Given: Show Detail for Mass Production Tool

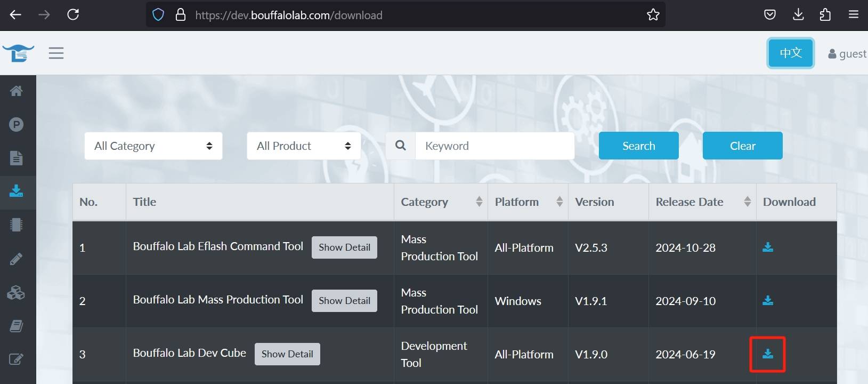Looking at the screenshot, I should coord(344,301).
